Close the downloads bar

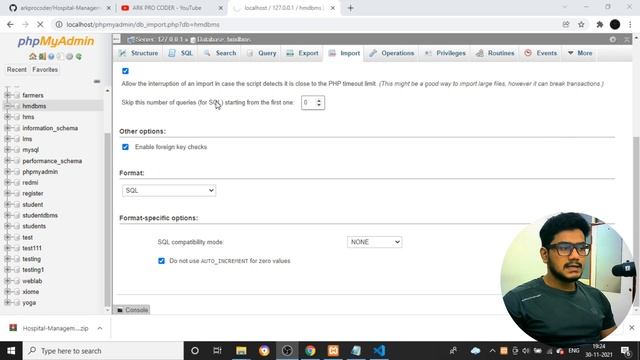click(631, 328)
